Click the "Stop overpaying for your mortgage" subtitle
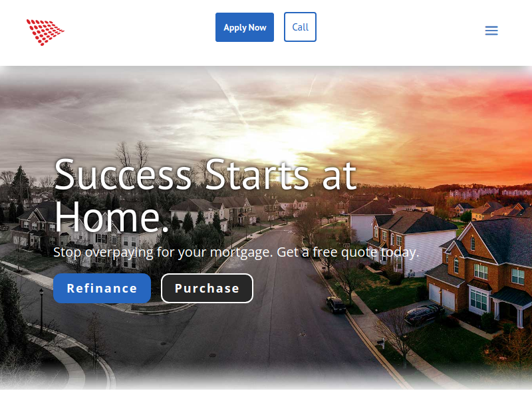Screen dimensions: 532x399 pos(237,253)
